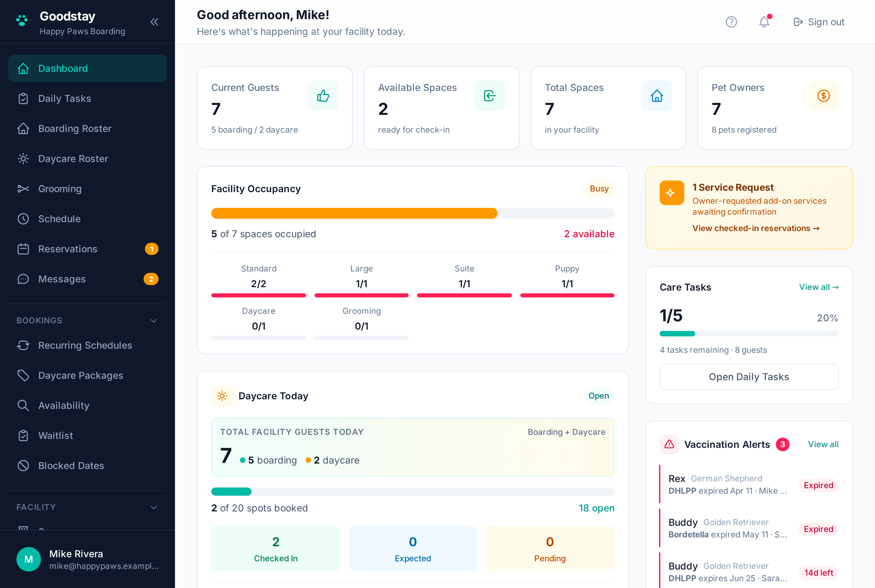The width and height of the screenshot is (875, 588).
Task: Click Facility Occupancy orange progress bar
Action: (354, 213)
